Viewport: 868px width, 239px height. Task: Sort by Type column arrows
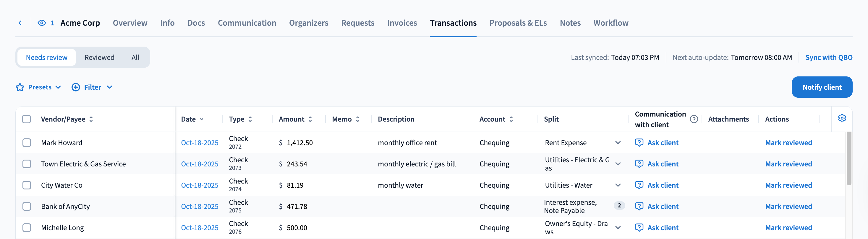pyautogui.click(x=250, y=119)
